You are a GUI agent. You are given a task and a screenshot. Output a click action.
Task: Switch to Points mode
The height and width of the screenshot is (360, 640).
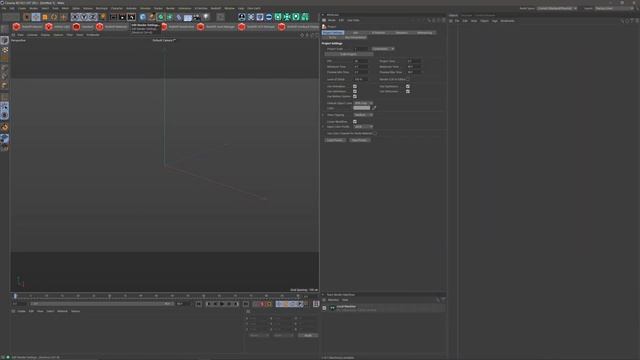(x=4, y=67)
